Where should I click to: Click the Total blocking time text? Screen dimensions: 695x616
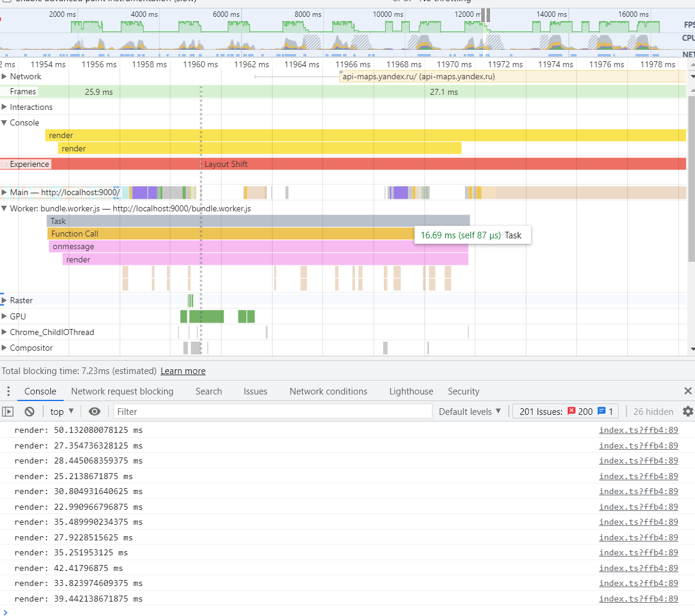pos(79,371)
